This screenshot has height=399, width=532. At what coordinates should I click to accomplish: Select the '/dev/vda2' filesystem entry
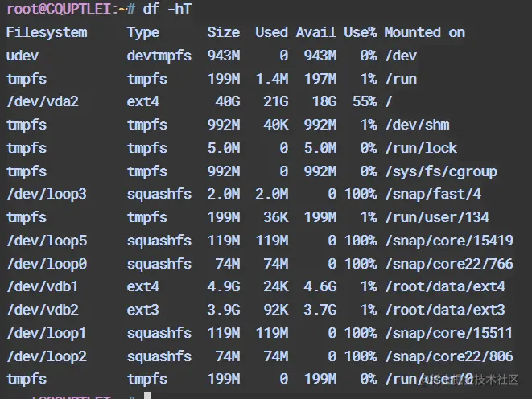43,101
